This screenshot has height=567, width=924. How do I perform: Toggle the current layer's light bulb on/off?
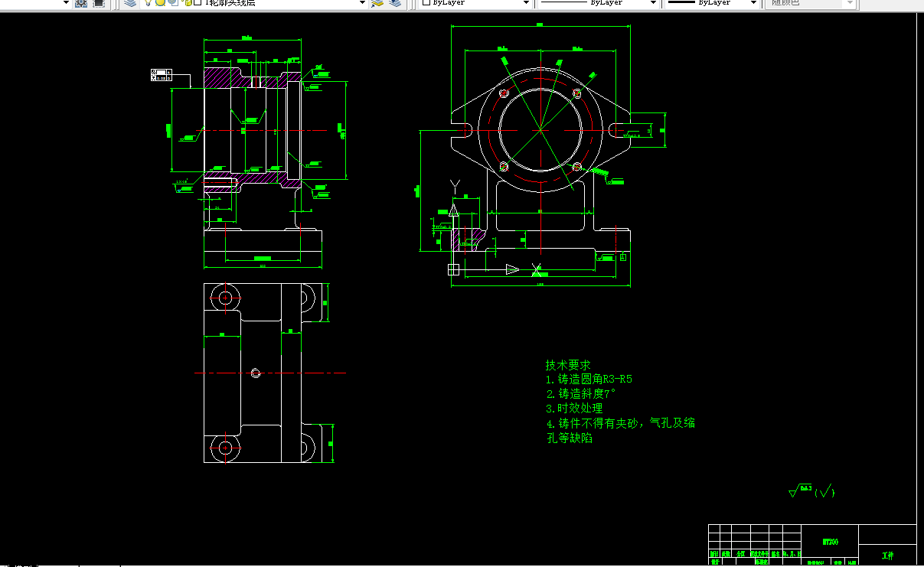[x=148, y=2]
